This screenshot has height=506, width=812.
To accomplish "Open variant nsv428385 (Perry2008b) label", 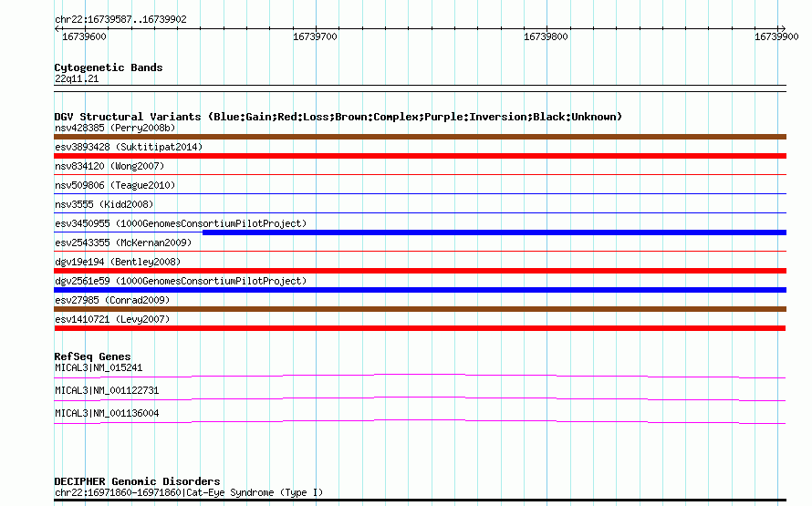I will pyautogui.click(x=115, y=128).
